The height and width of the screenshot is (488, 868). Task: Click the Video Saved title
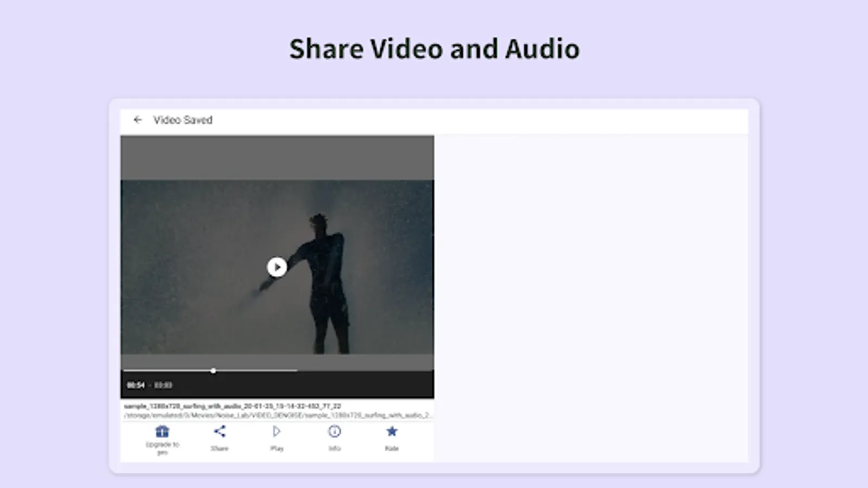tap(183, 120)
